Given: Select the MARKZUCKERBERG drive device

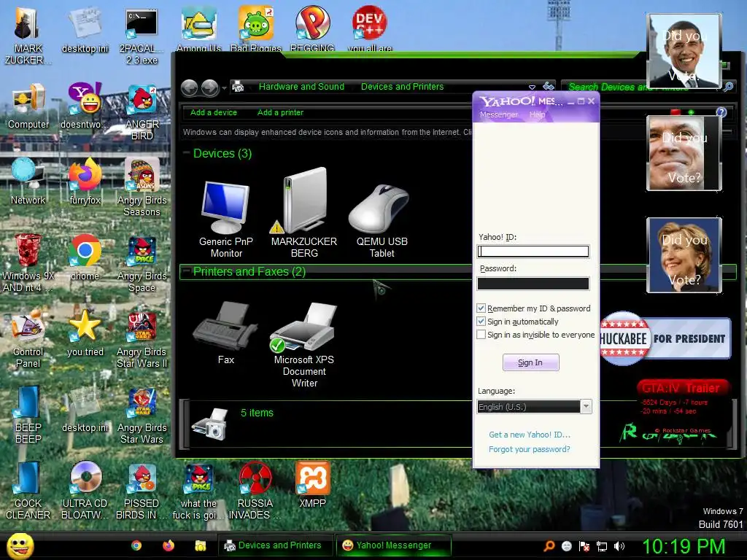Looking at the screenshot, I should tap(304, 214).
